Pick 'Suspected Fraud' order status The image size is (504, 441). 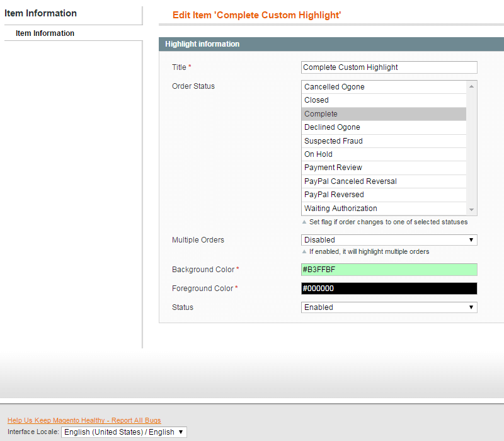pyautogui.click(x=383, y=141)
